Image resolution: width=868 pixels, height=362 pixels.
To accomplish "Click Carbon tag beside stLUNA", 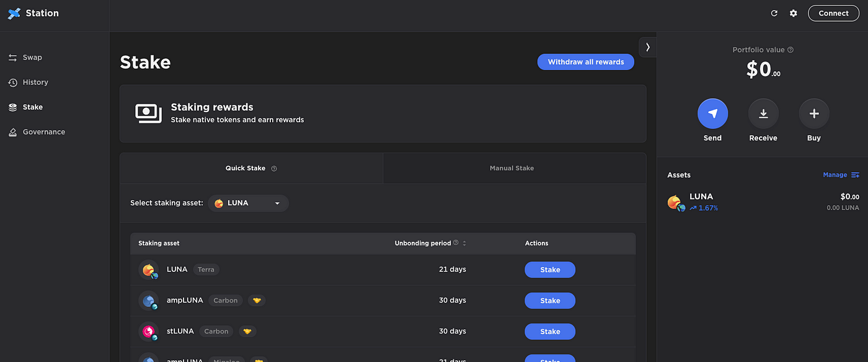I will [216, 332].
